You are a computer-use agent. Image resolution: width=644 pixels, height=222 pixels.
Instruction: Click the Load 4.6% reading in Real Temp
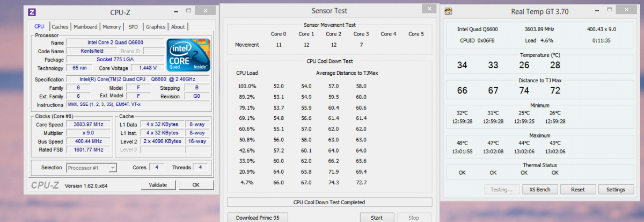(x=539, y=40)
